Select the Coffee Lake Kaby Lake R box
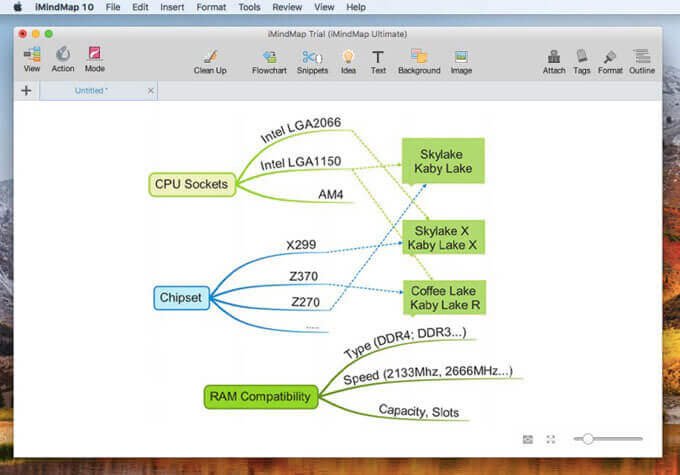Image resolution: width=680 pixels, height=475 pixels. pos(445,298)
